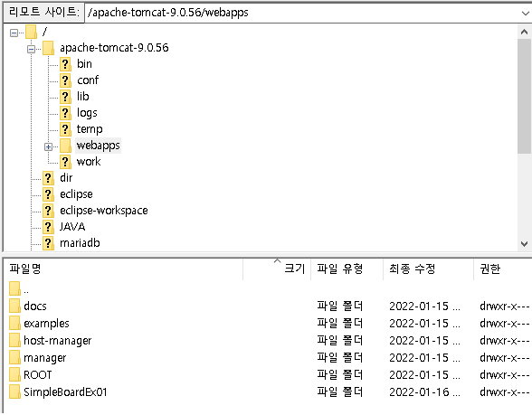
Task: Click the conf folder question-mark icon
Action: [65, 80]
